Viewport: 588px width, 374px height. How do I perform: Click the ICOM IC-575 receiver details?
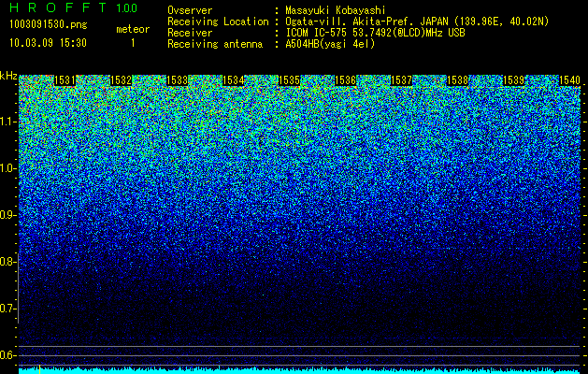[375, 33]
